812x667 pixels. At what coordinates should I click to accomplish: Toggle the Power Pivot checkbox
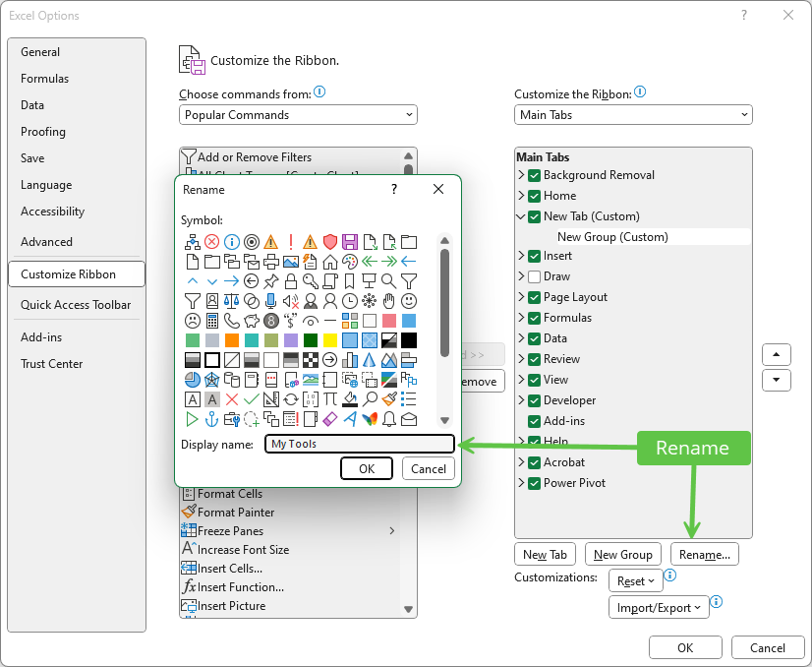[x=535, y=483]
